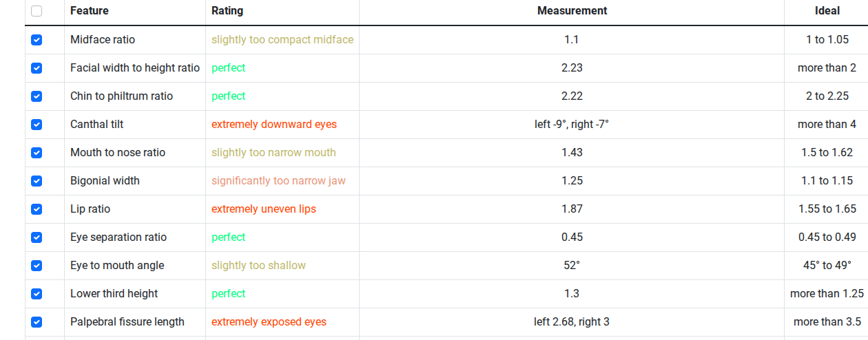
Task: Click the Measurement column header
Action: coord(572,11)
